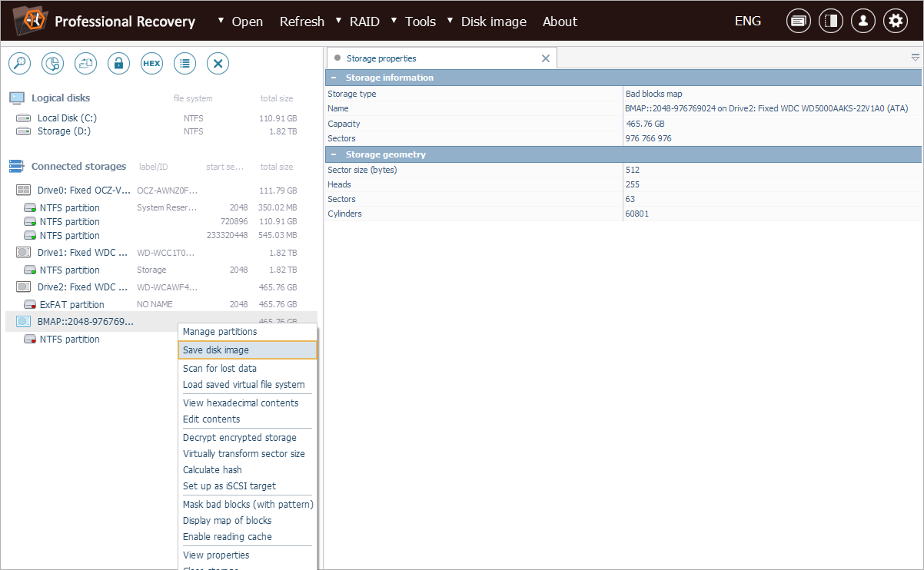
Task: Click the Logical disks section header
Action: pos(61,98)
